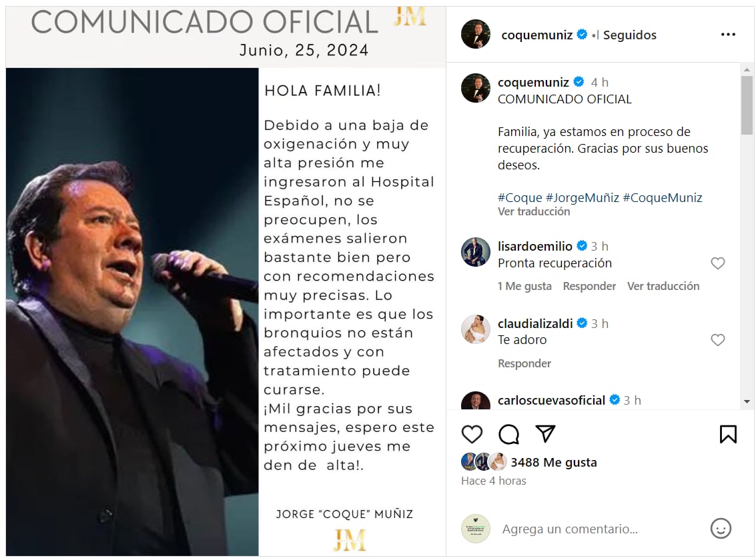The width and height of the screenshot is (756, 558).
Task: Open the #CoqueMuniz hashtag link
Action: pos(663,197)
